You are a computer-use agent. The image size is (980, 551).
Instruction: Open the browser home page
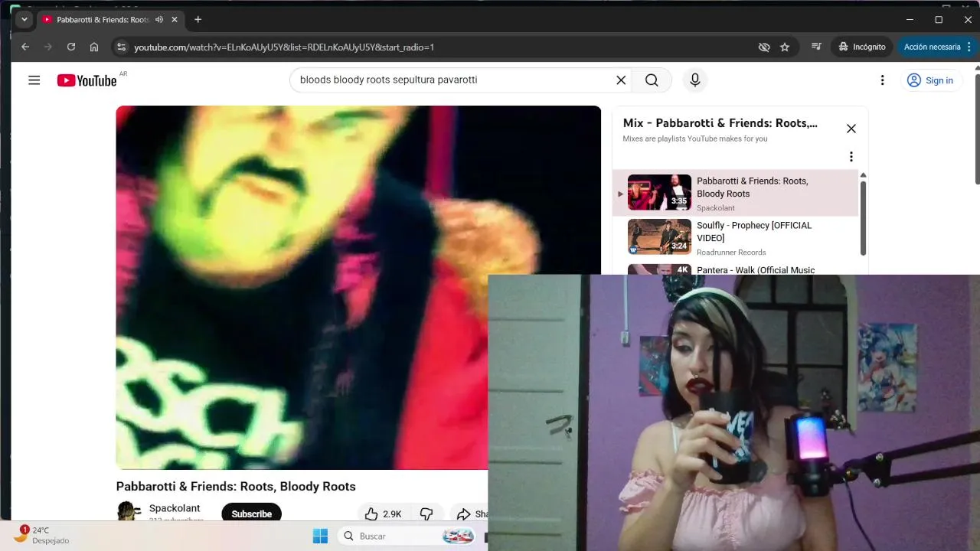point(94,47)
